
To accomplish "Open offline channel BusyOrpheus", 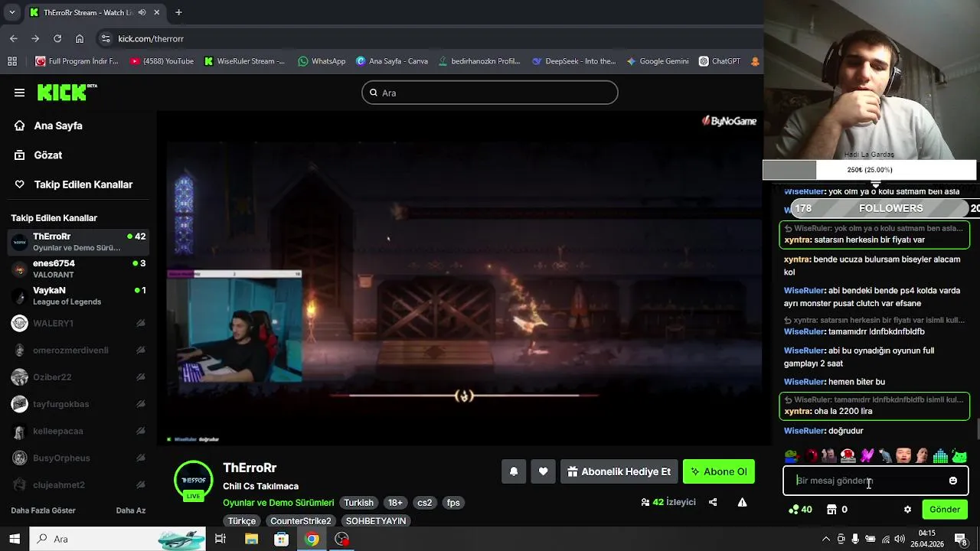I will pos(78,458).
